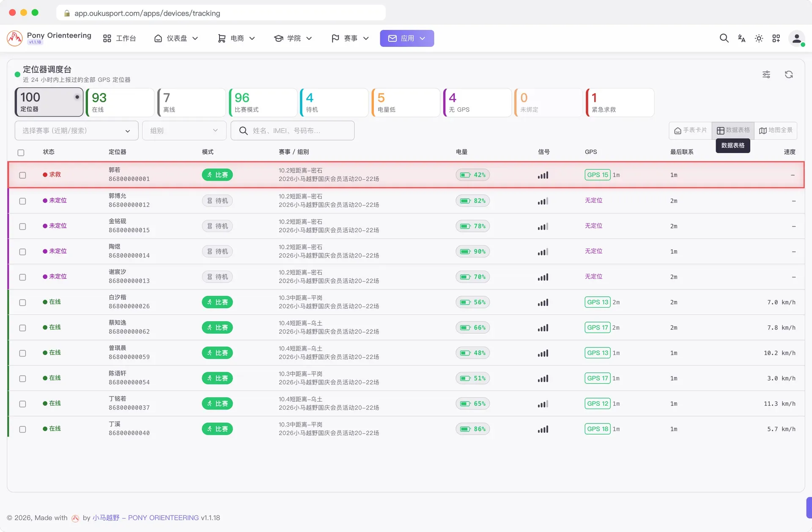This screenshot has height=532, width=812.
Task: Toggle the light/dark theme sun icon
Action: (x=759, y=38)
